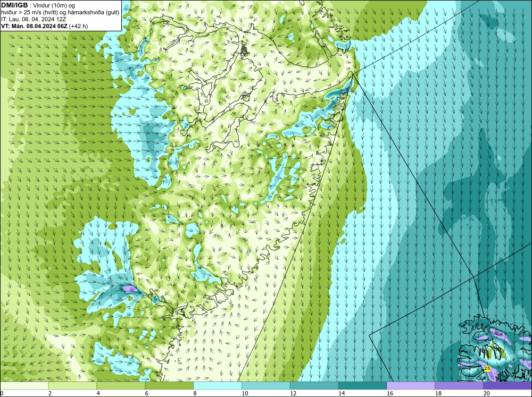Click the legend scale label '12'
The width and height of the screenshot is (532, 397).
tap(293, 393)
